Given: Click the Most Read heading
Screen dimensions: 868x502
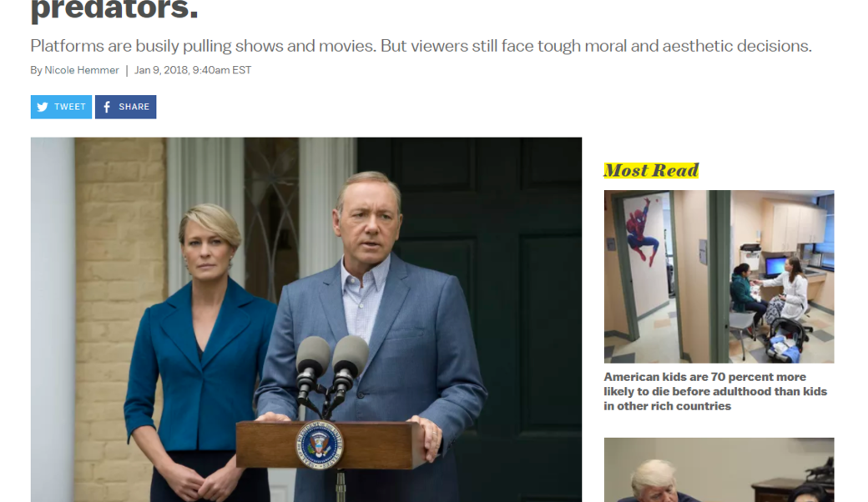Looking at the screenshot, I should (x=651, y=170).
